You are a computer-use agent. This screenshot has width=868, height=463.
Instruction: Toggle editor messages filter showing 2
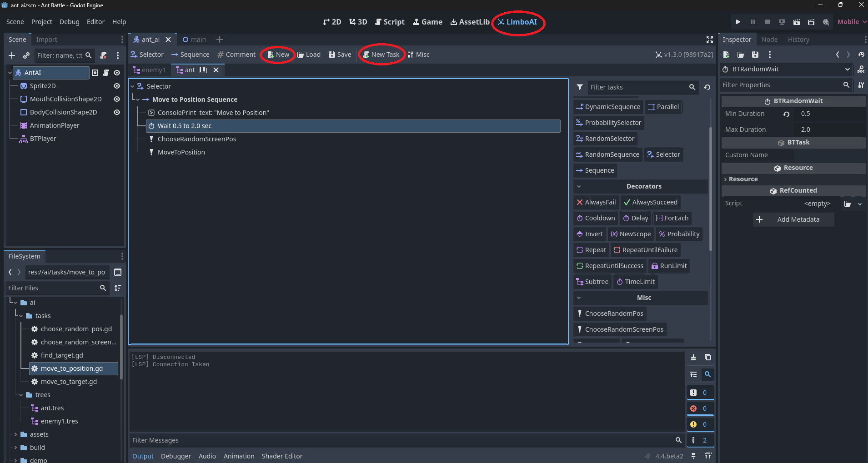[x=700, y=440]
